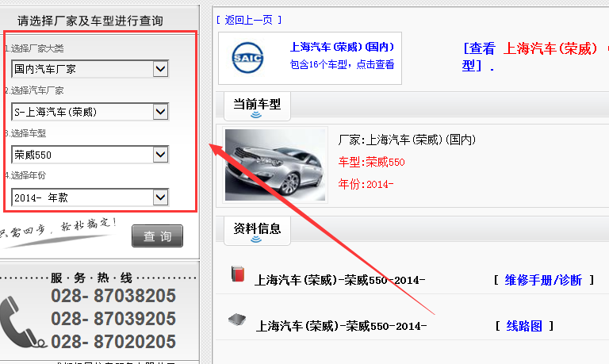
Task: Click the telephone handset icon
Action: pyautogui.click(x=22, y=322)
